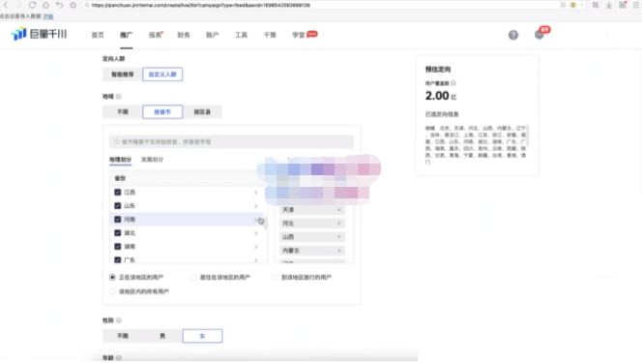Expand cities under 河南 with its chevron
644x363 pixels.
click(x=256, y=220)
